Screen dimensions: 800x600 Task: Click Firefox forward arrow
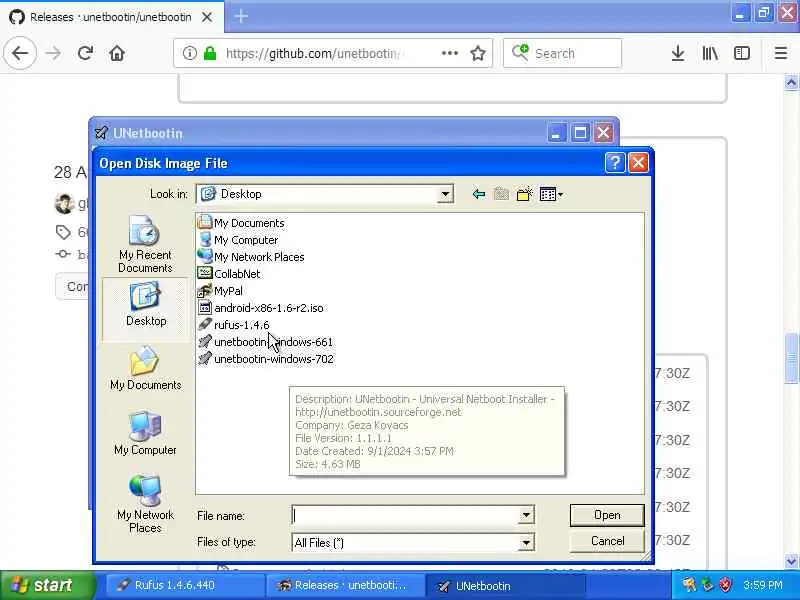53,53
